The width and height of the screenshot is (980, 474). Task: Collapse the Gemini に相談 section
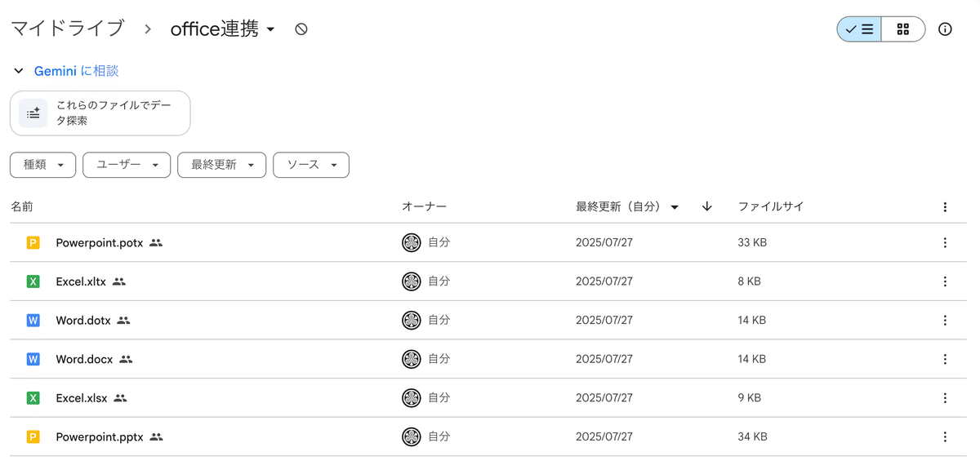click(18, 71)
